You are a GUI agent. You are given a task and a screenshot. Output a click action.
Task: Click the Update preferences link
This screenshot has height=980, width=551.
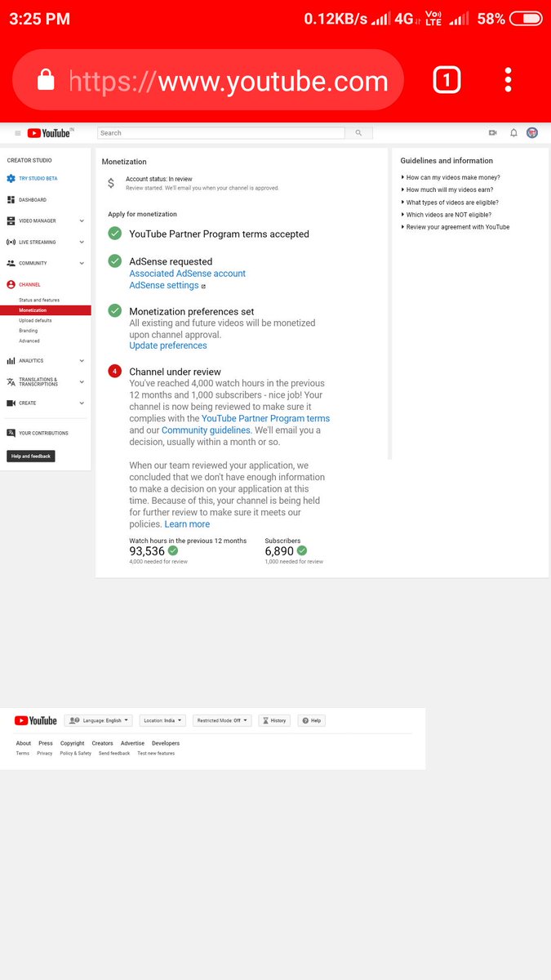tap(168, 345)
